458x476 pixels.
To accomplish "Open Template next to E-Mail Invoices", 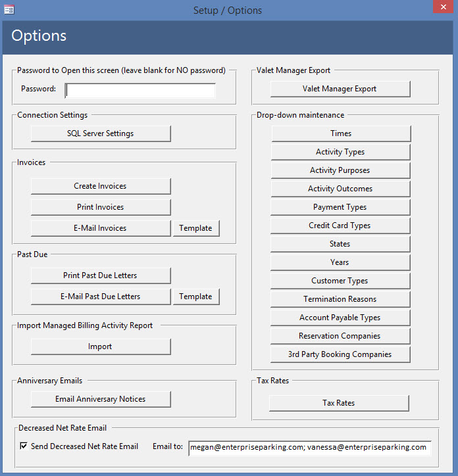I will (x=196, y=228).
